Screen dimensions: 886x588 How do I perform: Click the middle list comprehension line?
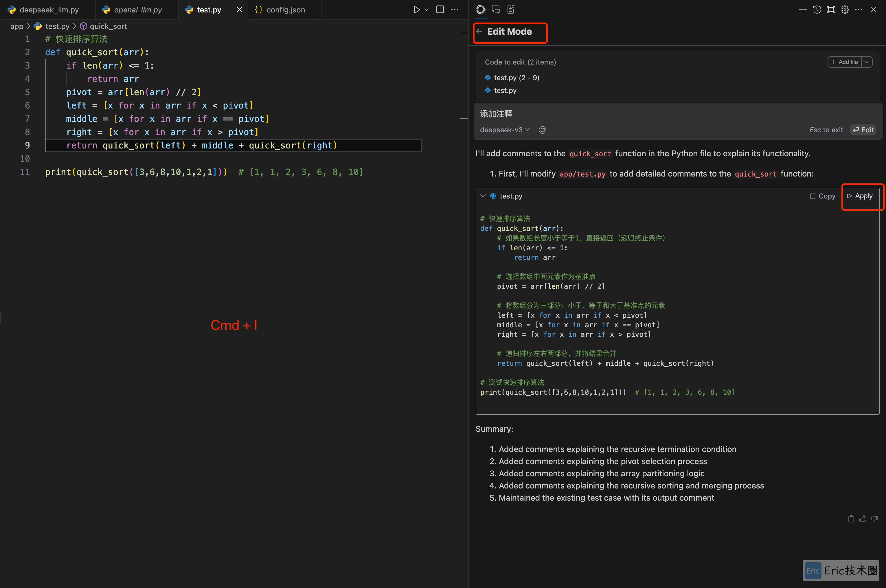168,119
